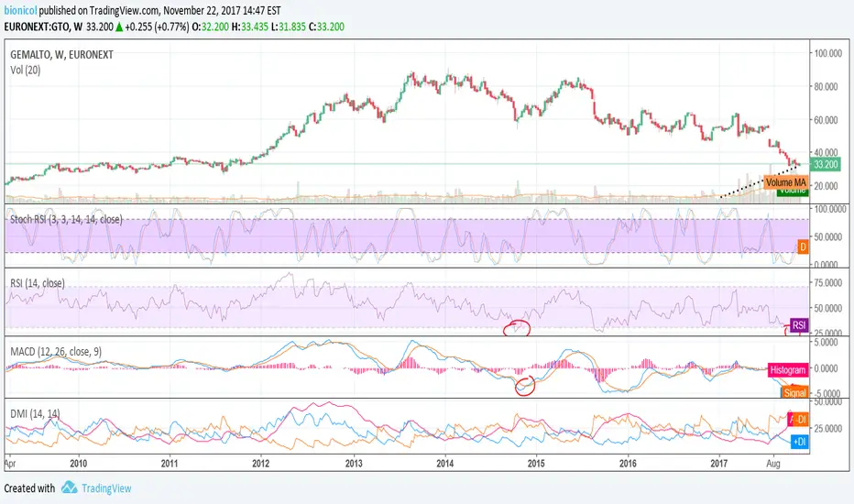Click the 2014 time axis label
This screenshot has width=854, height=504.
pos(445,464)
